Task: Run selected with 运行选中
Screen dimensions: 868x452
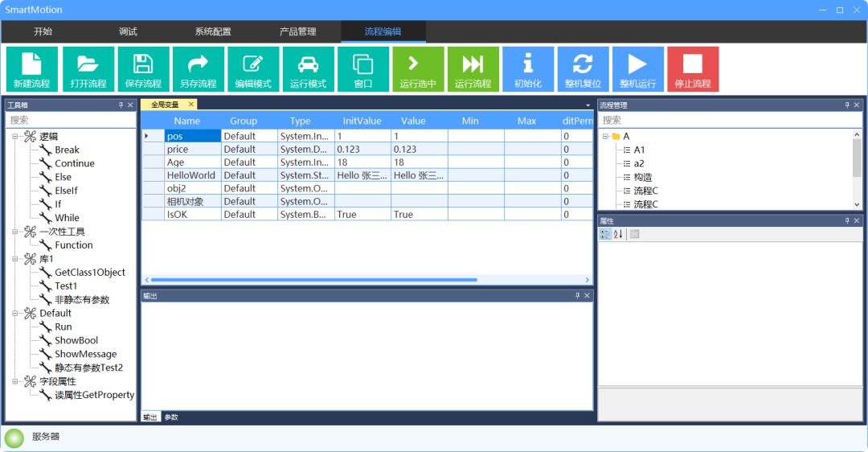Action: [418, 68]
